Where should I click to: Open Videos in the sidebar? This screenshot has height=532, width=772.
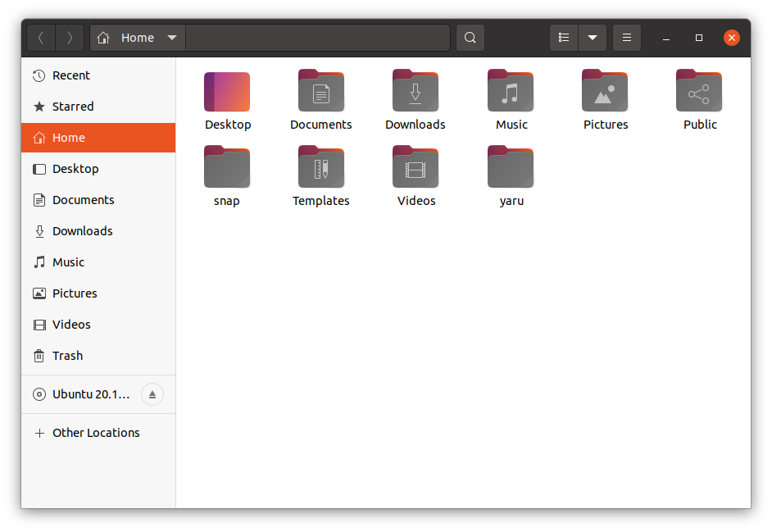pos(98,325)
